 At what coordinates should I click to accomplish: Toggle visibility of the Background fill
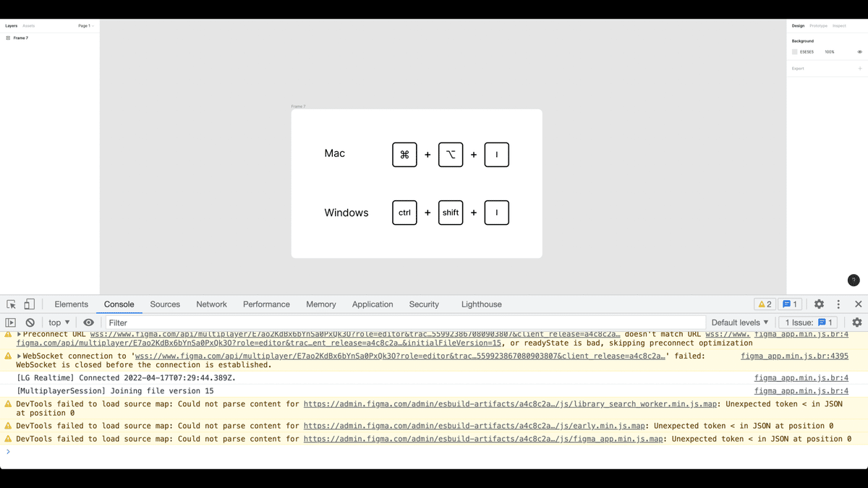tap(859, 52)
